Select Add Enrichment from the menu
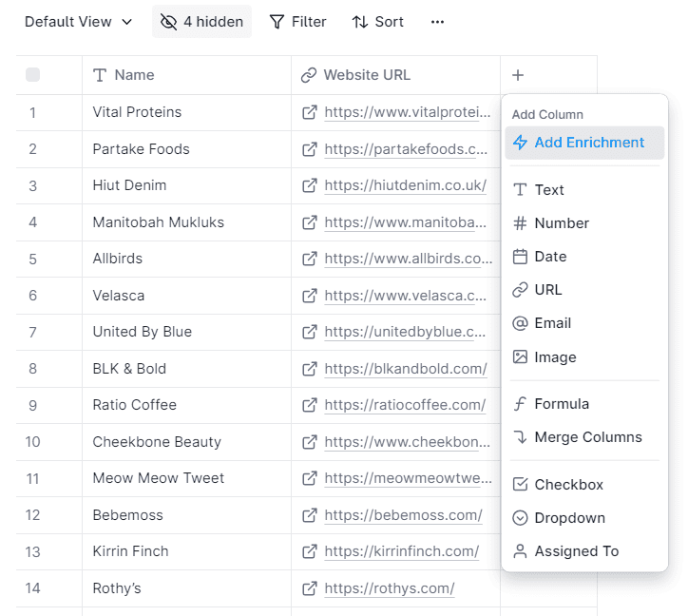This screenshot has height=616, width=688. [584, 143]
